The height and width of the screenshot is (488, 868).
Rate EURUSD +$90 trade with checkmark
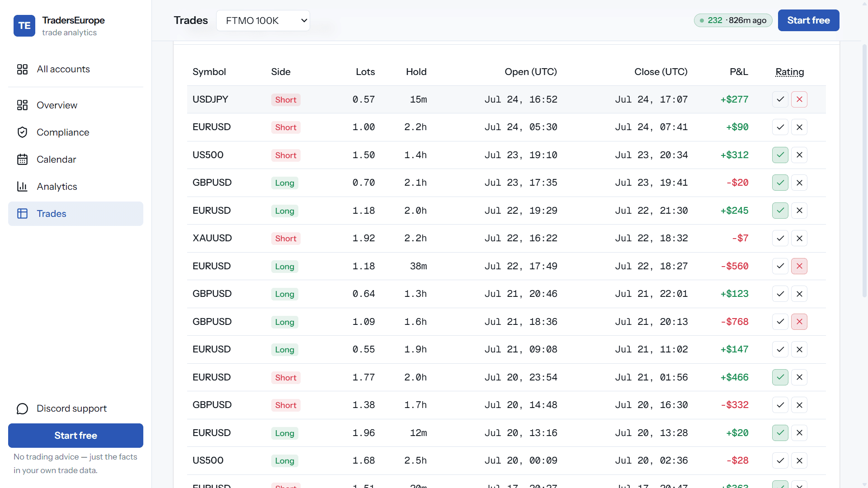[780, 127]
